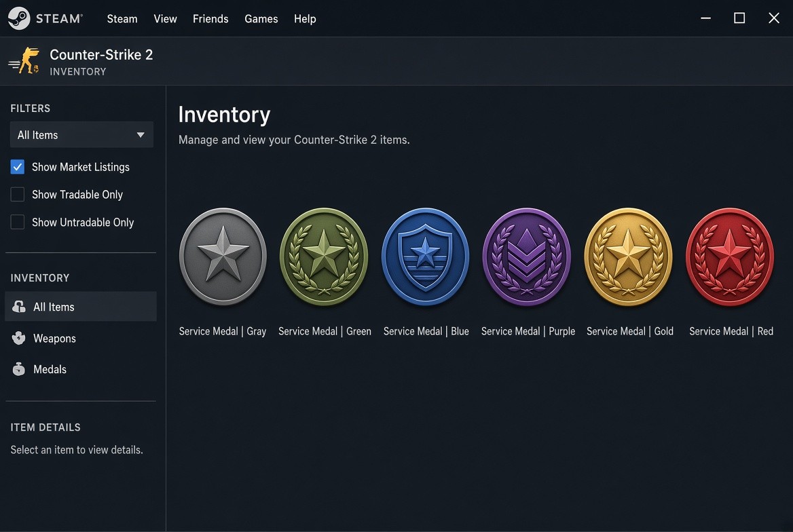Click the 'Service Medal | Blue' label
This screenshot has width=793, height=532.
[x=426, y=331]
